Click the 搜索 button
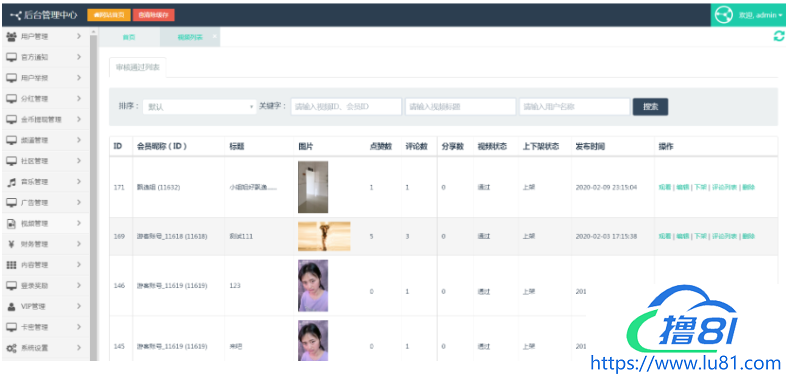Image resolution: width=786 pixels, height=374 pixels. point(650,107)
